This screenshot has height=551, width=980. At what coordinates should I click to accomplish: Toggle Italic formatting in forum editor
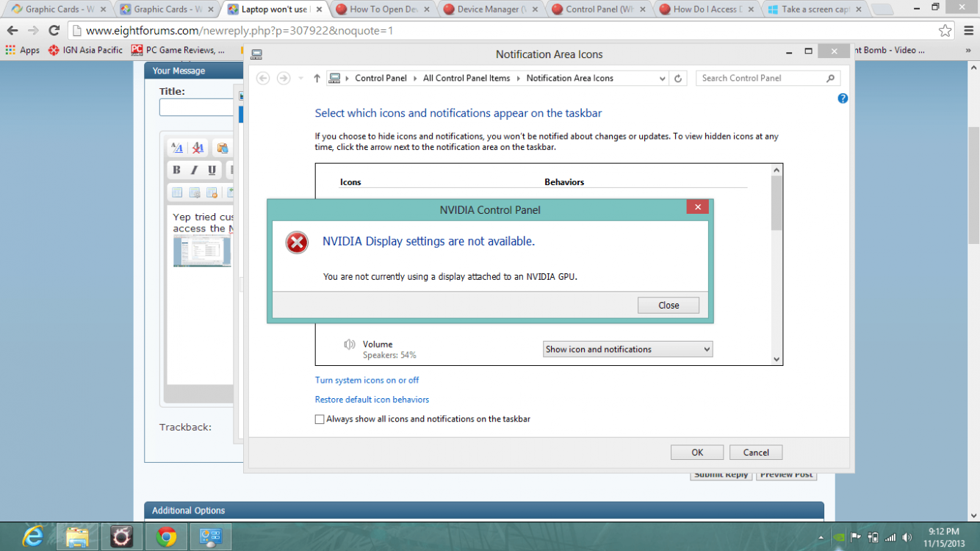pos(194,170)
